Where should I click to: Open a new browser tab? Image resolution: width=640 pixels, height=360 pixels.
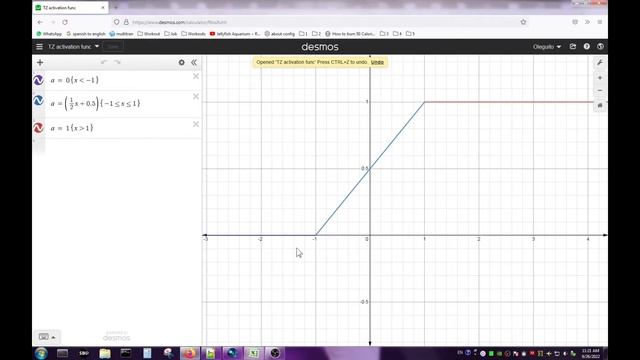[116, 7]
